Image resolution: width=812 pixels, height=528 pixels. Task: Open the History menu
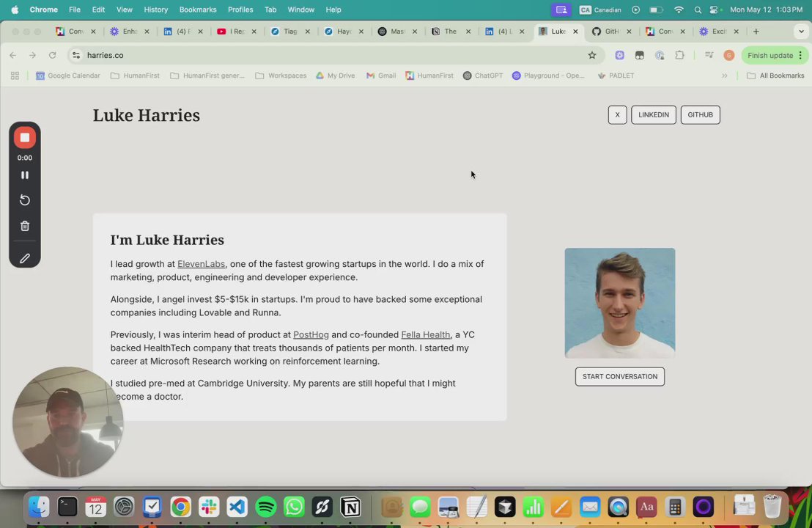click(156, 10)
